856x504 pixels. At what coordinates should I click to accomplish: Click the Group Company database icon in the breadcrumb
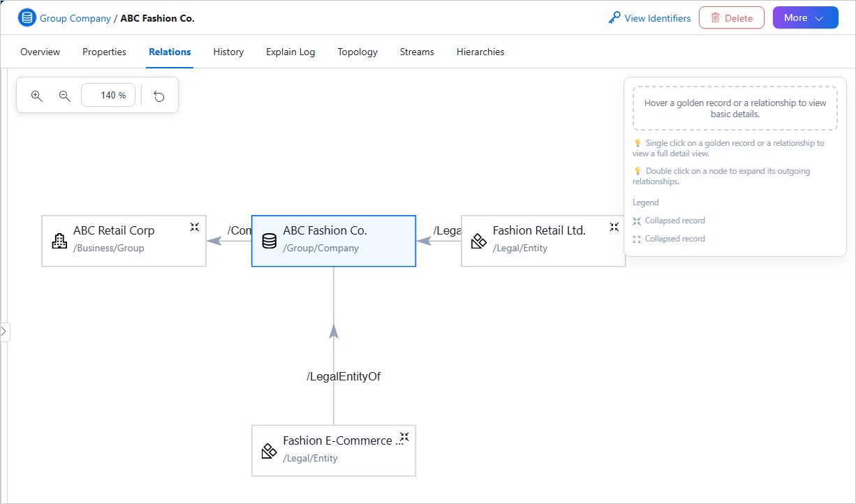coord(27,18)
